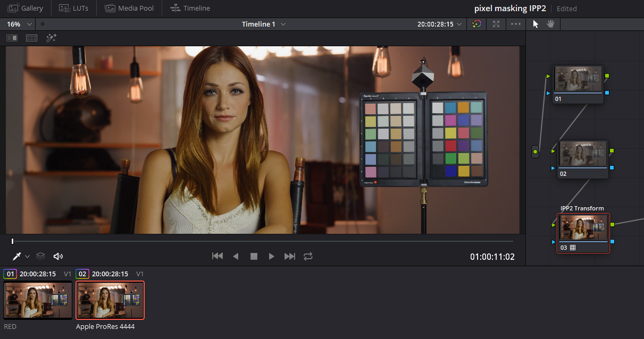Toggle the highlight magic wand mode
This screenshot has height=339, width=644.
(52, 38)
